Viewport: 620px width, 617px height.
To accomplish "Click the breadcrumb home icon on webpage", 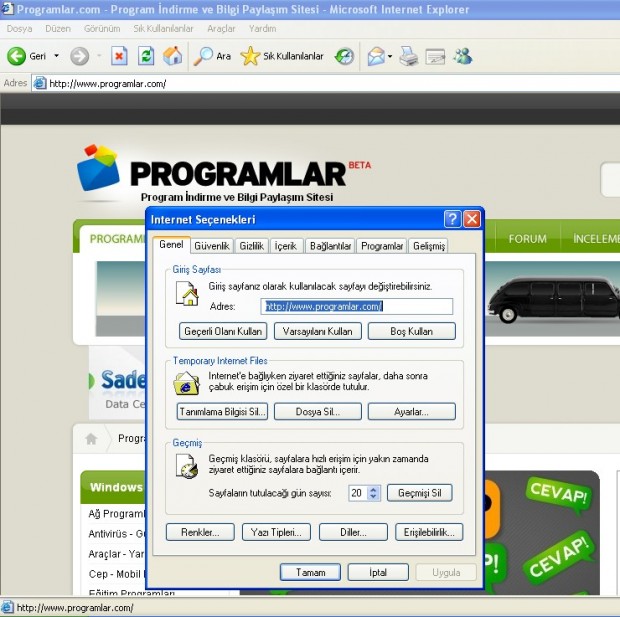I will (91, 438).
